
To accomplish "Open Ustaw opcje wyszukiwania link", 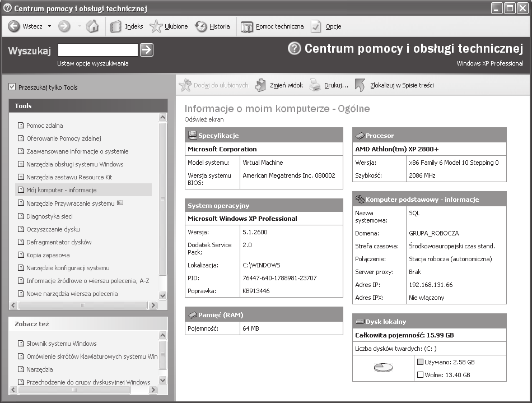I will point(92,63).
